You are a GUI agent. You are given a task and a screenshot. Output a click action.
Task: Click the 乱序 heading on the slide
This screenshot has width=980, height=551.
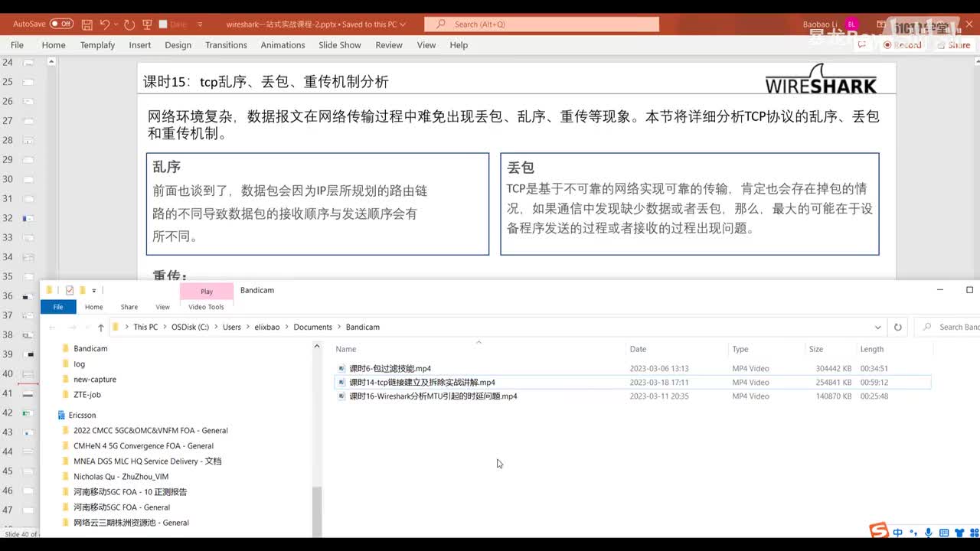coord(166,166)
